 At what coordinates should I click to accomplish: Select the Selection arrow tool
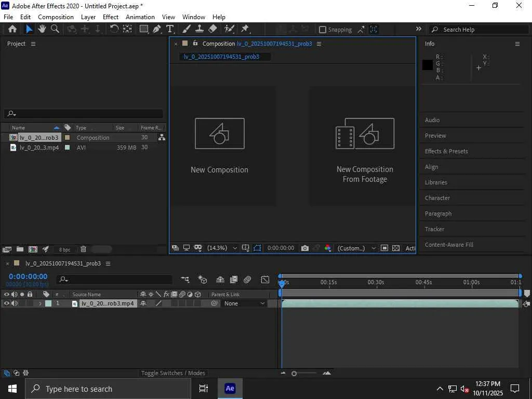pyautogui.click(x=29, y=29)
